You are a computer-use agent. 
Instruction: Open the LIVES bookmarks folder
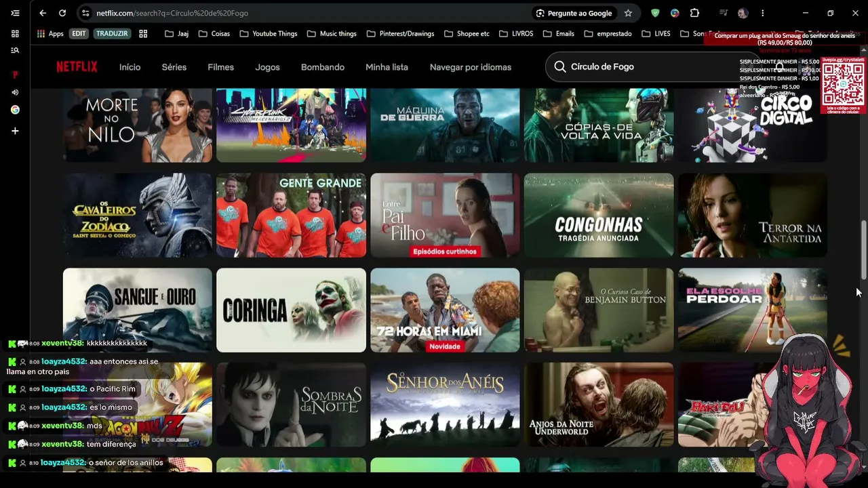[x=656, y=34]
